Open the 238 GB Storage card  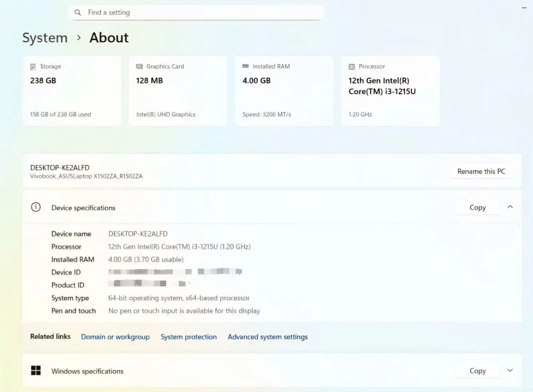coord(72,91)
